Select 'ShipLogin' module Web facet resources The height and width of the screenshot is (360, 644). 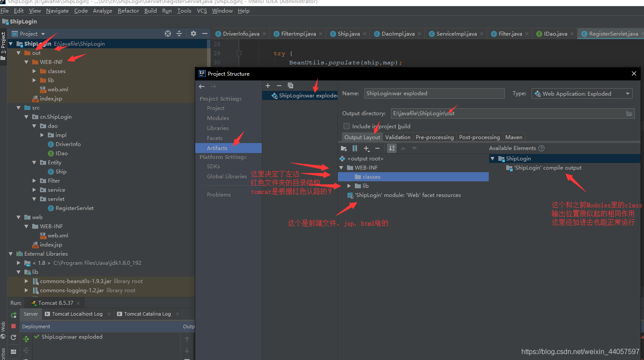click(x=407, y=195)
